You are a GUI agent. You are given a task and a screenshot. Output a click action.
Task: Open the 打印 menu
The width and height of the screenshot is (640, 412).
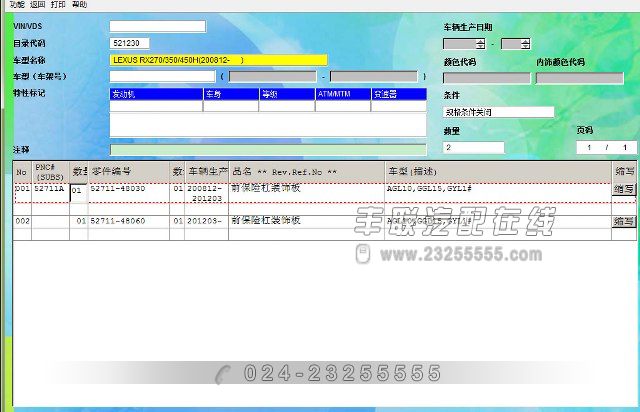click(x=58, y=4)
